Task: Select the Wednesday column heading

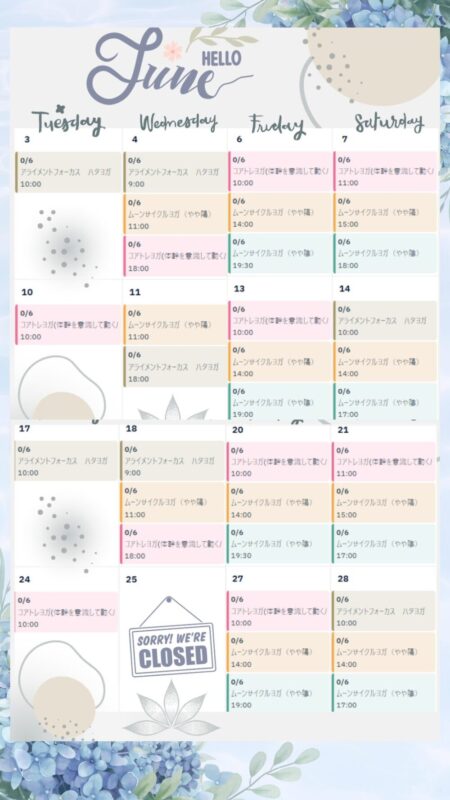Action: (178, 122)
